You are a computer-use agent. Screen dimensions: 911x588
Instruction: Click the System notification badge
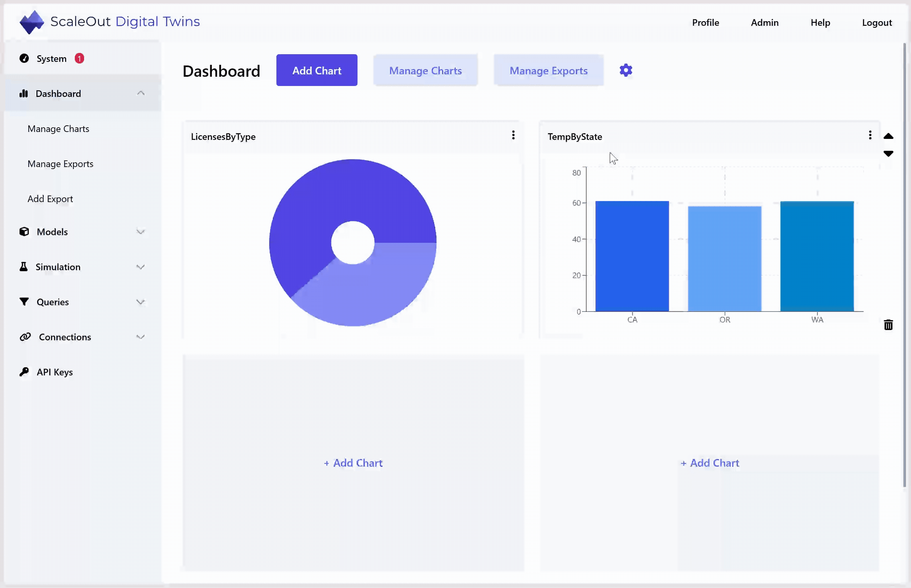point(79,59)
